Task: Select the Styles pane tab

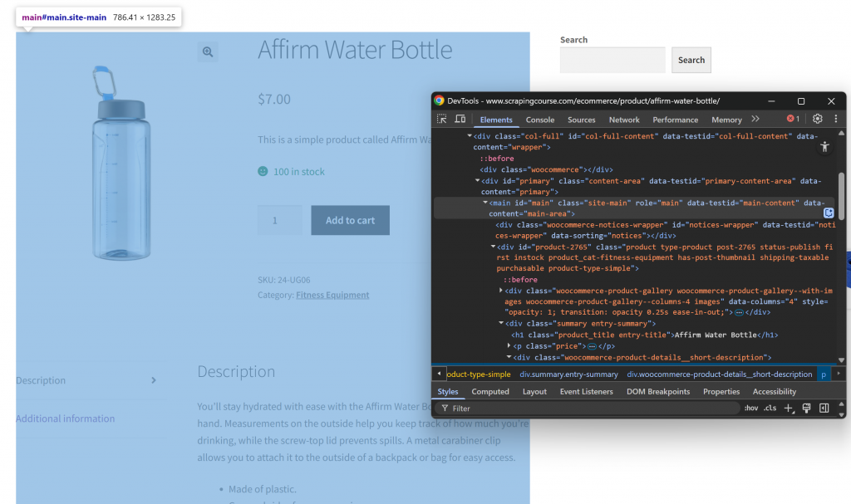Action: click(x=448, y=392)
